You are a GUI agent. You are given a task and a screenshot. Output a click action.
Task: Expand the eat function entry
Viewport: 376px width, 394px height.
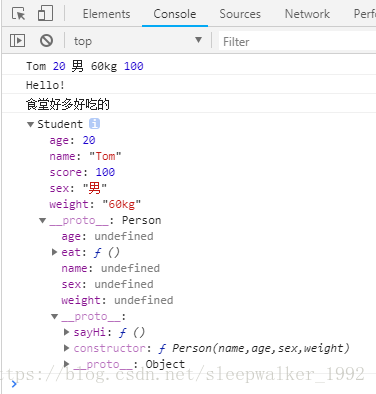54,252
